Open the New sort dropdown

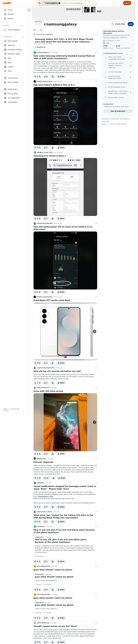[36, 30]
